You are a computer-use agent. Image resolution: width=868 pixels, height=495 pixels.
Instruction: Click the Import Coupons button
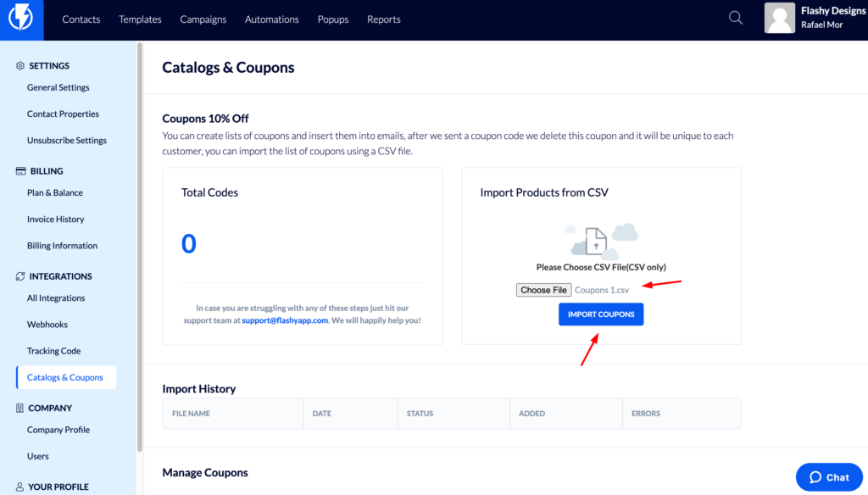tap(601, 314)
